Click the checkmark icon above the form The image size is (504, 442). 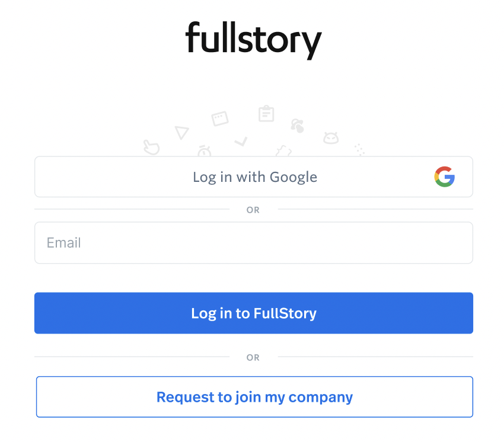coord(241,141)
